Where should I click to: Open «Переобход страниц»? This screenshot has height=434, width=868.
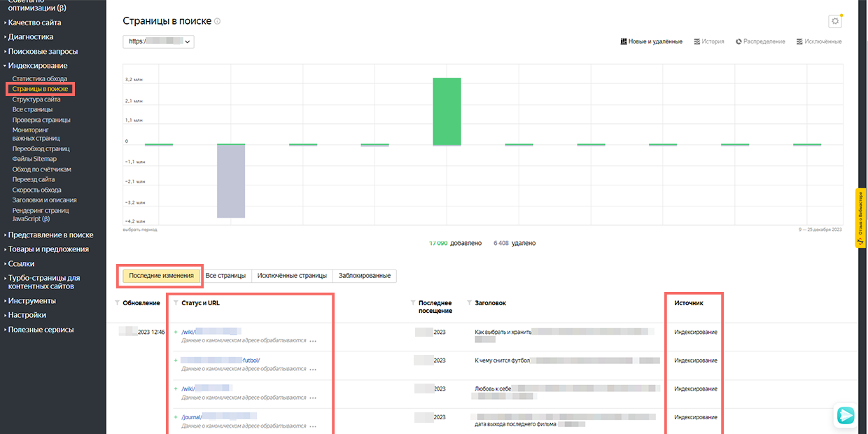(x=41, y=149)
